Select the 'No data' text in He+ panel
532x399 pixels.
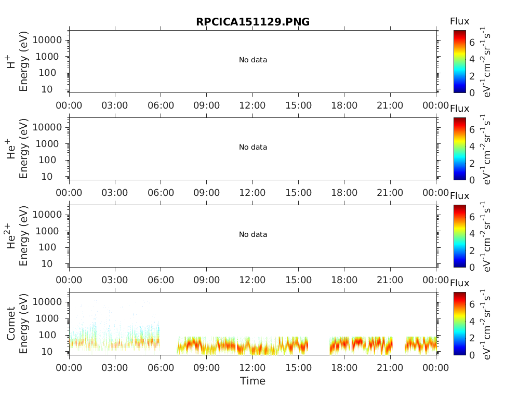point(253,147)
